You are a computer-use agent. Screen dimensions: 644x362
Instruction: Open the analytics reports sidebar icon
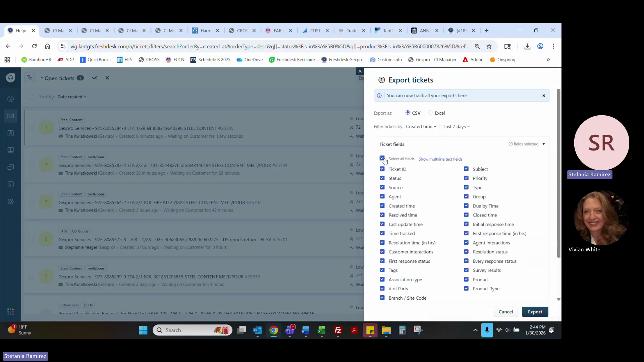point(10,184)
